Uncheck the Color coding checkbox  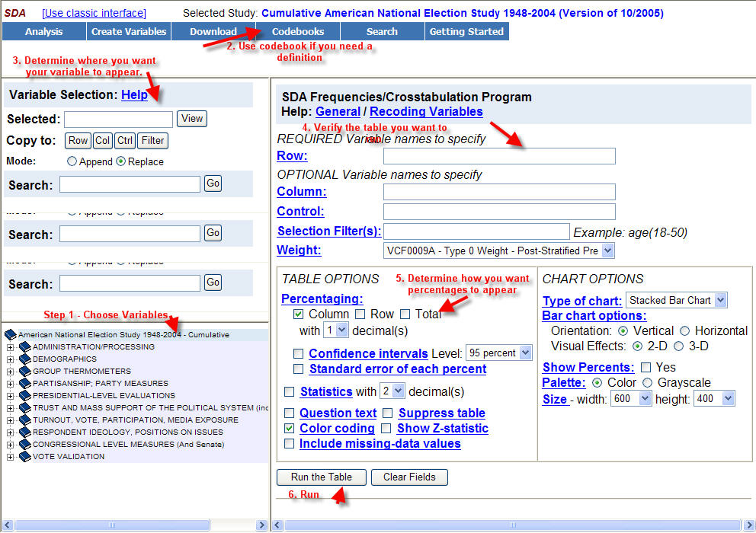(289, 429)
